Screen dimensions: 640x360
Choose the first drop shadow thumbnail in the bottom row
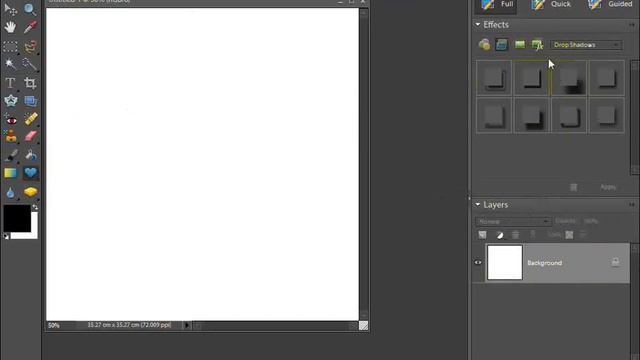494,116
